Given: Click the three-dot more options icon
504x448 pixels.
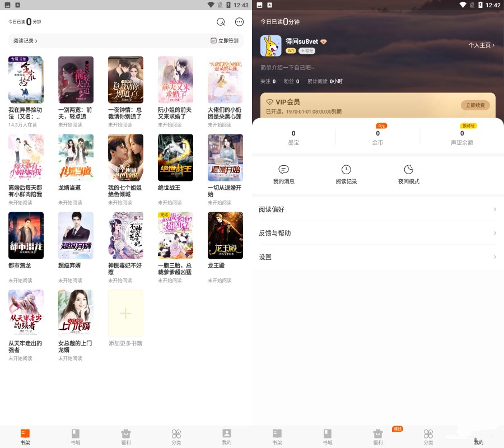Looking at the screenshot, I should (x=239, y=22).
